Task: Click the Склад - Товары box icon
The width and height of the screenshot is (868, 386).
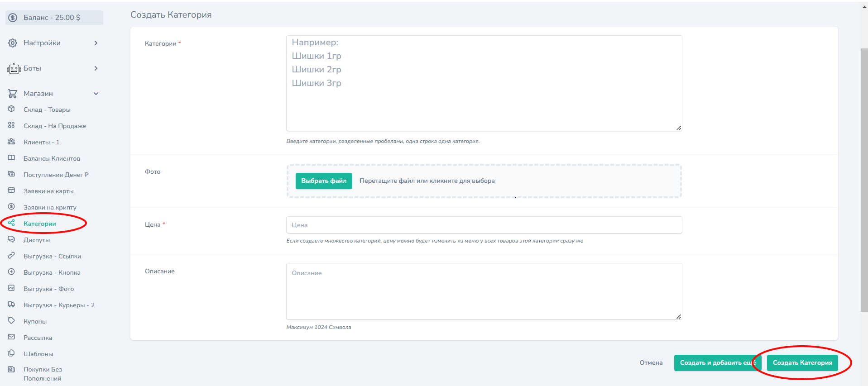Action: click(11, 109)
